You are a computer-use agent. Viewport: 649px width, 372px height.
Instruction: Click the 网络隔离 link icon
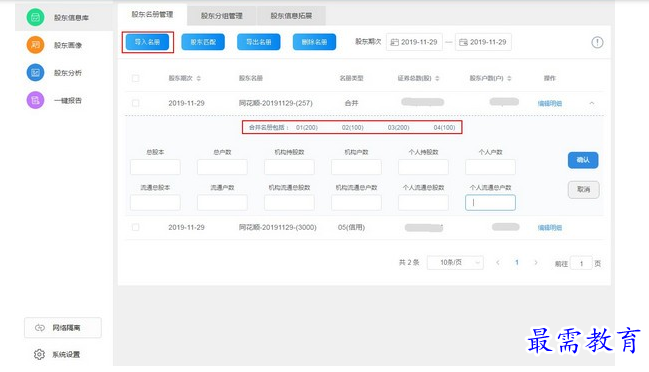(40, 328)
